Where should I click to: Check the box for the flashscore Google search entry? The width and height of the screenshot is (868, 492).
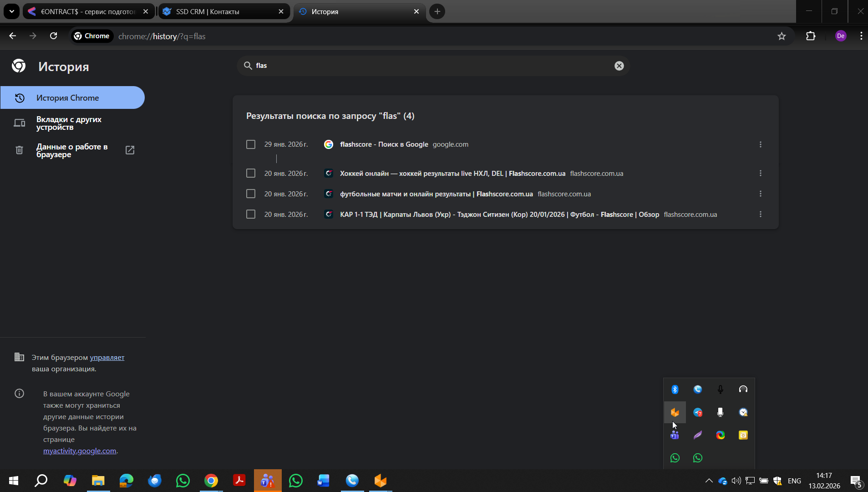pyautogui.click(x=251, y=144)
